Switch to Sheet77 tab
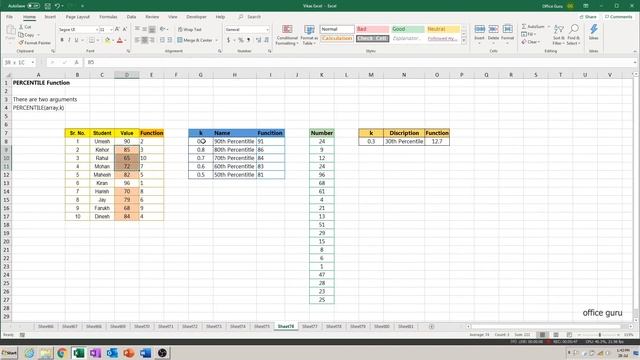 [x=310, y=327]
